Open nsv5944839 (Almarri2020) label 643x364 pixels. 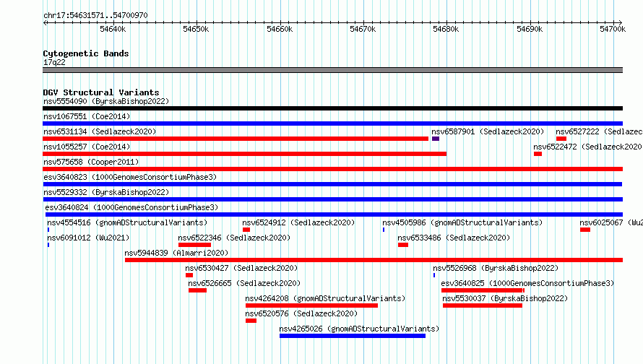pyautogui.click(x=176, y=253)
